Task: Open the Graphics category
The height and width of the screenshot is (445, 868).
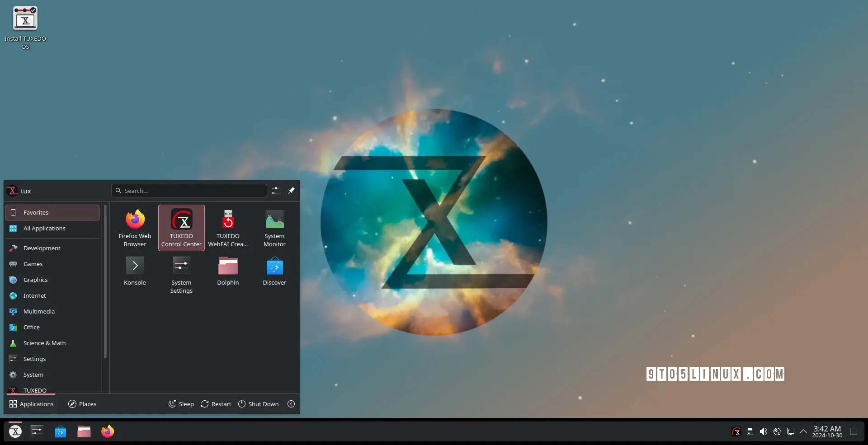Action: pyautogui.click(x=52, y=280)
